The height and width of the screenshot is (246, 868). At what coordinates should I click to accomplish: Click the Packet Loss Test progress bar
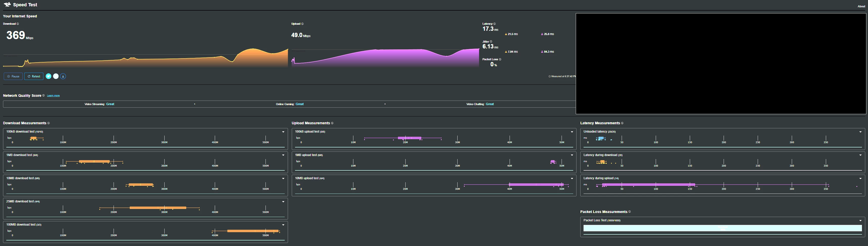click(722, 228)
